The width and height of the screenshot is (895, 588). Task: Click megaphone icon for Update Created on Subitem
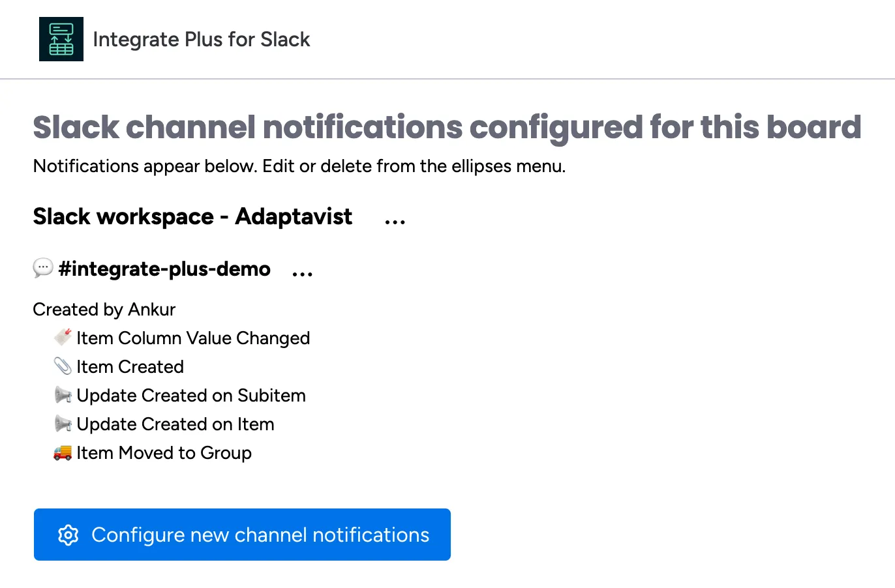(63, 394)
